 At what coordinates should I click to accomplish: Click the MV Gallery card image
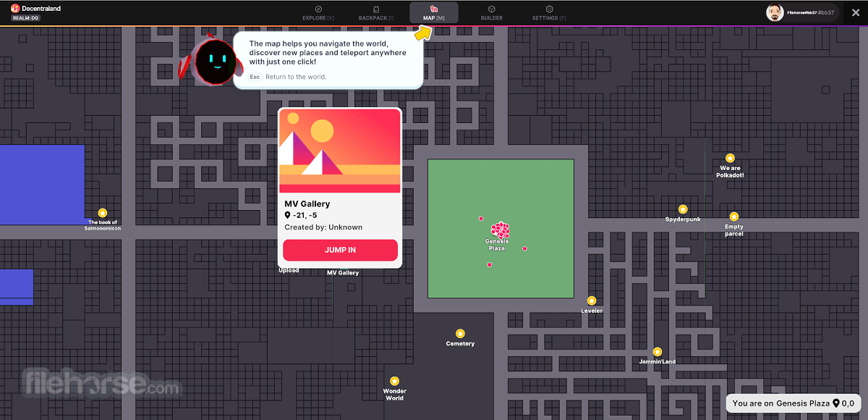340,151
